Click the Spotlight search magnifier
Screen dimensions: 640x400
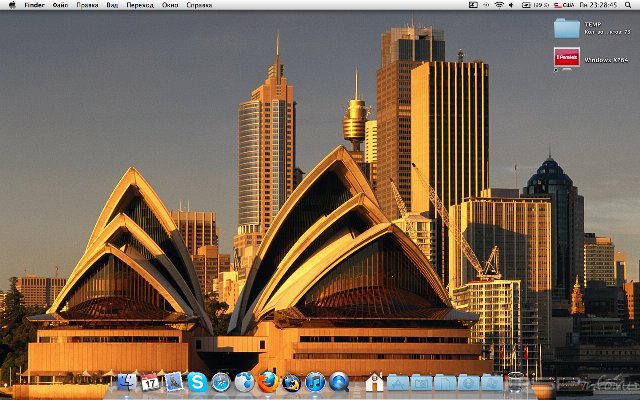pyautogui.click(x=629, y=5)
